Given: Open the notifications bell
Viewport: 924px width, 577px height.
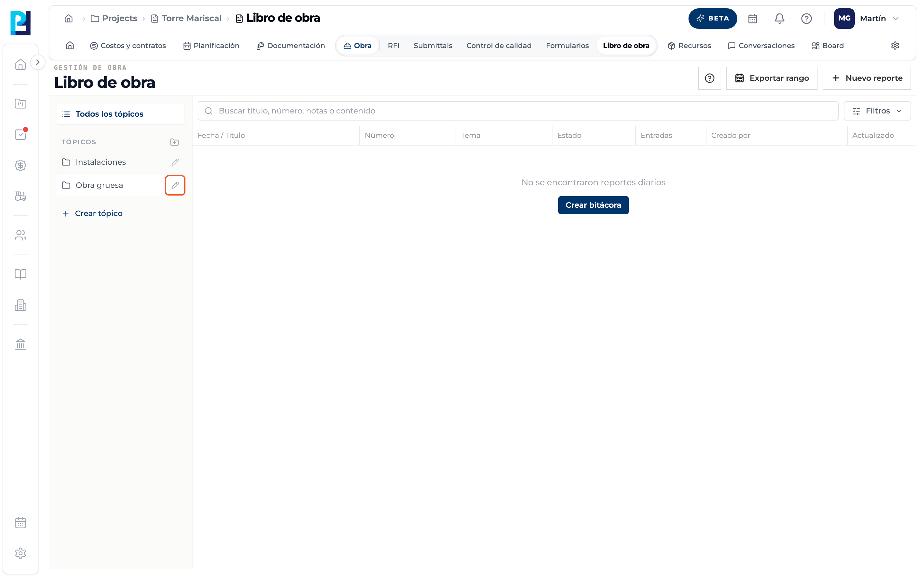Looking at the screenshot, I should [x=779, y=18].
